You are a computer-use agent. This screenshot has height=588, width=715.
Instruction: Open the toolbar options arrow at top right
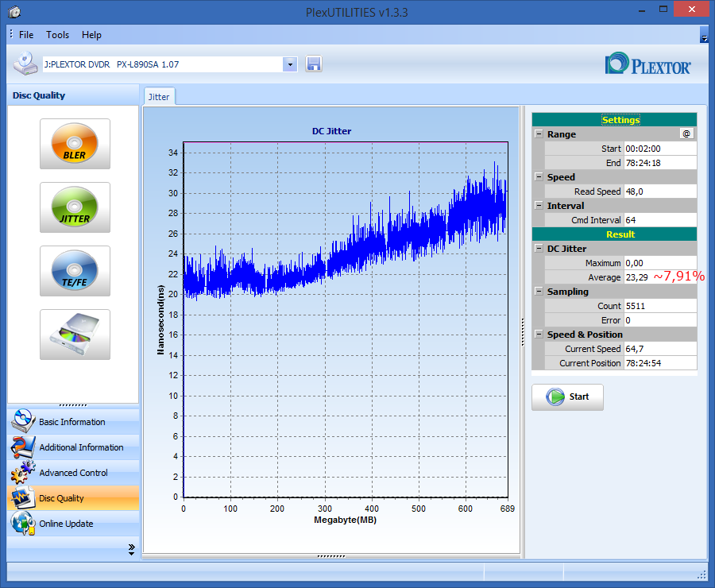tap(704, 35)
